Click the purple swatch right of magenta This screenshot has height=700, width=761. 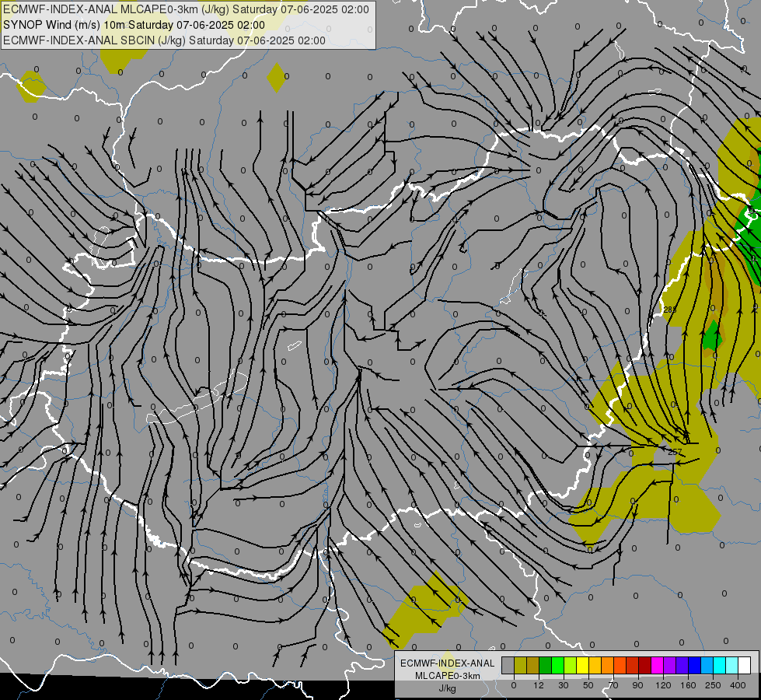[x=670, y=665]
